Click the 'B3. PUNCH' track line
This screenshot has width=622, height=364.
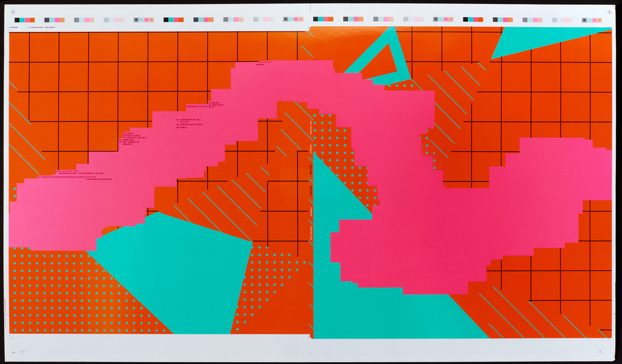pyautogui.click(x=182, y=127)
